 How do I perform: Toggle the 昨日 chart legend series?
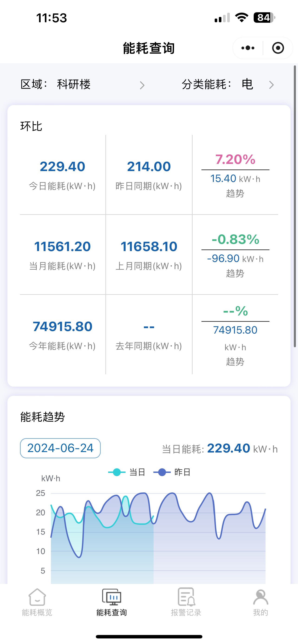[x=172, y=472]
